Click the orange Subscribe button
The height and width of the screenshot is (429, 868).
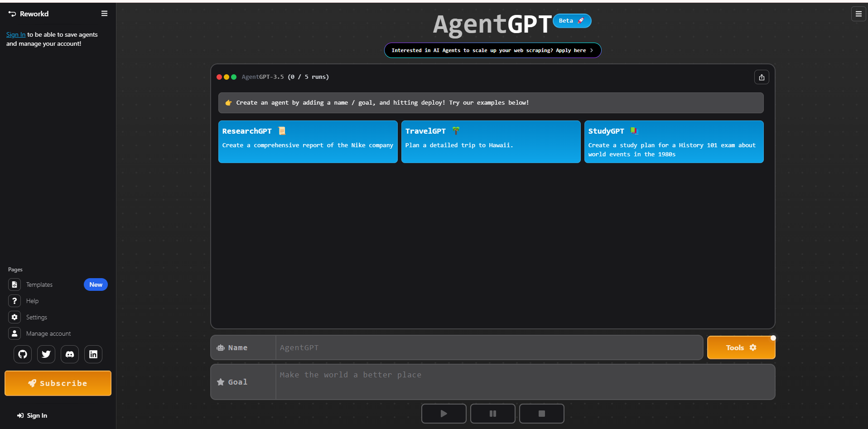pyautogui.click(x=58, y=383)
